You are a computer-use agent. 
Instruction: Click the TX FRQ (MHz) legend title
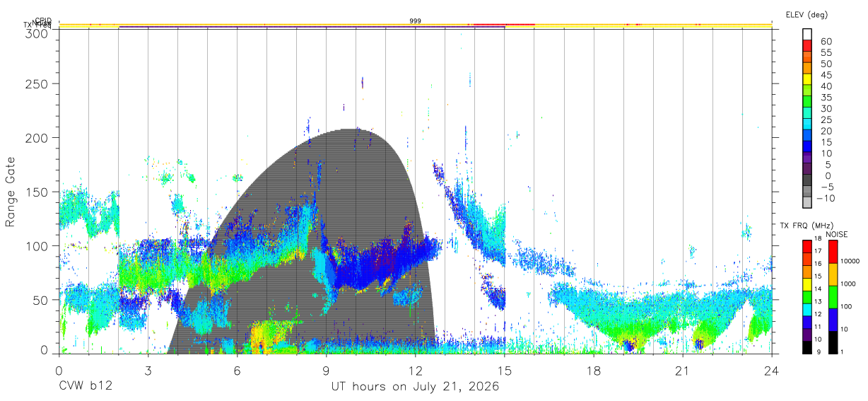805,226
